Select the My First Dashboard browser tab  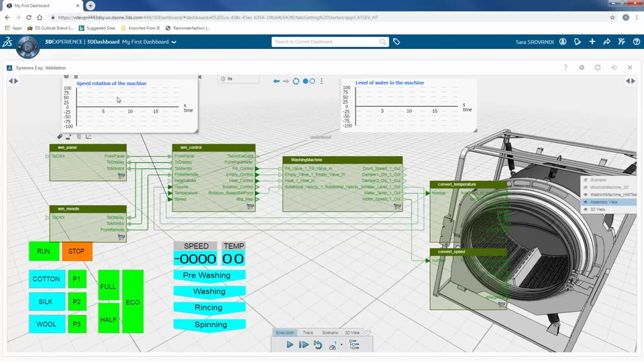[x=43, y=6]
